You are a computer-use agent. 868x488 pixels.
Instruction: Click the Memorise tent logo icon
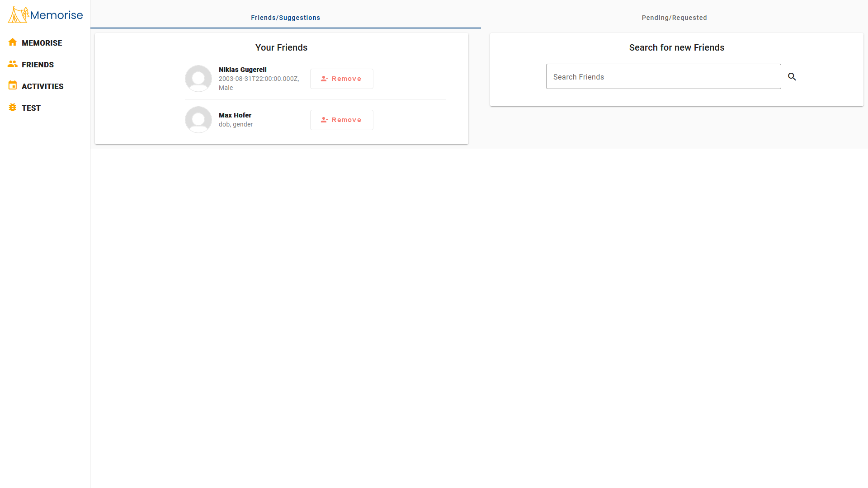click(x=18, y=15)
